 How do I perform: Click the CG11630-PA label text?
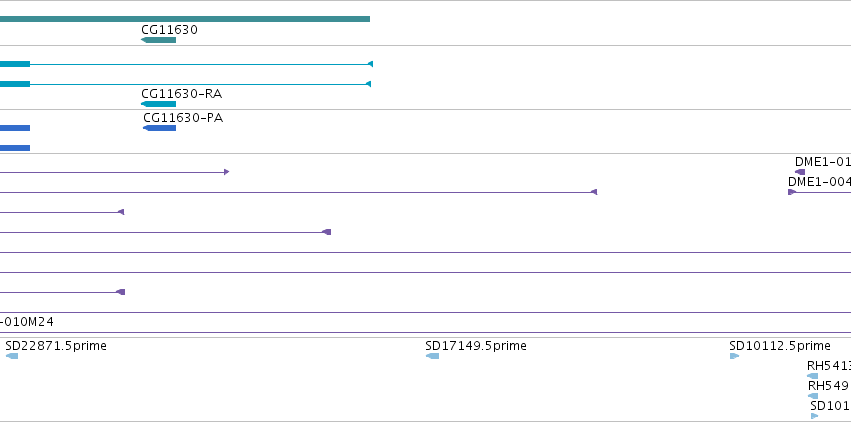pos(183,118)
